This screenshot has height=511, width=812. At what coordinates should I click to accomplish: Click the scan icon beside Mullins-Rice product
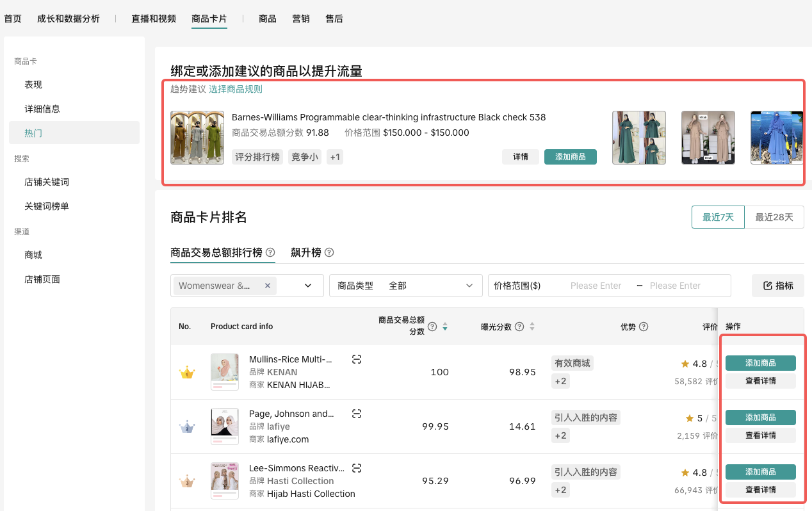click(x=357, y=360)
